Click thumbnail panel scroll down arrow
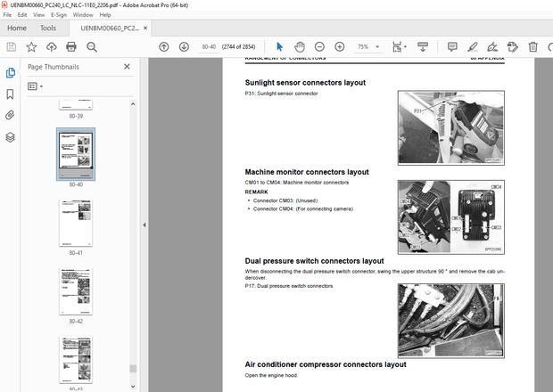 pyautogui.click(x=133, y=387)
